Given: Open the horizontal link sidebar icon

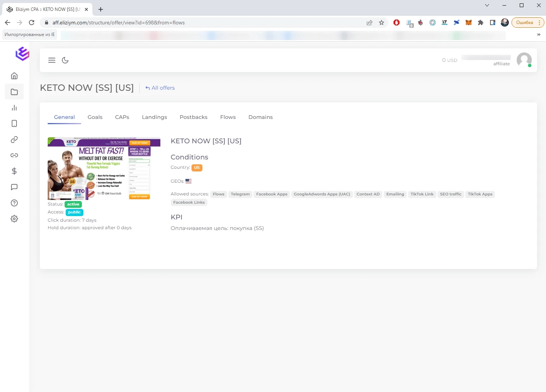Looking at the screenshot, I should 14,155.
